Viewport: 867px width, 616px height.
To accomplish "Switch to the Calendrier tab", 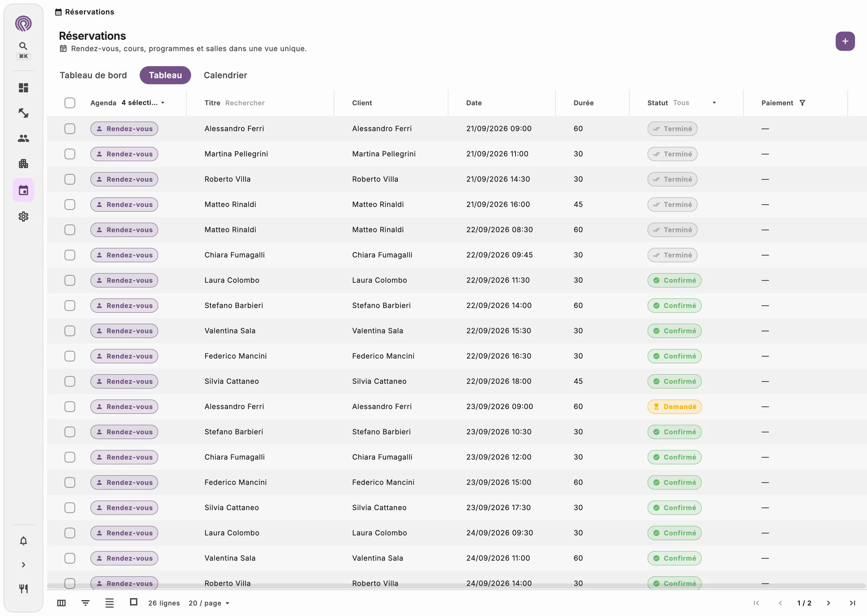I will (x=225, y=75).
